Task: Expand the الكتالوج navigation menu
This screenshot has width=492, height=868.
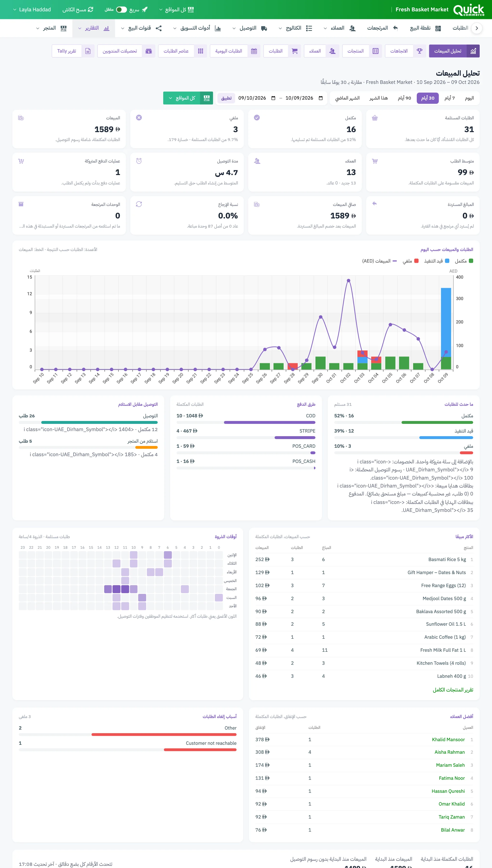Action: [x=295, y=28]
